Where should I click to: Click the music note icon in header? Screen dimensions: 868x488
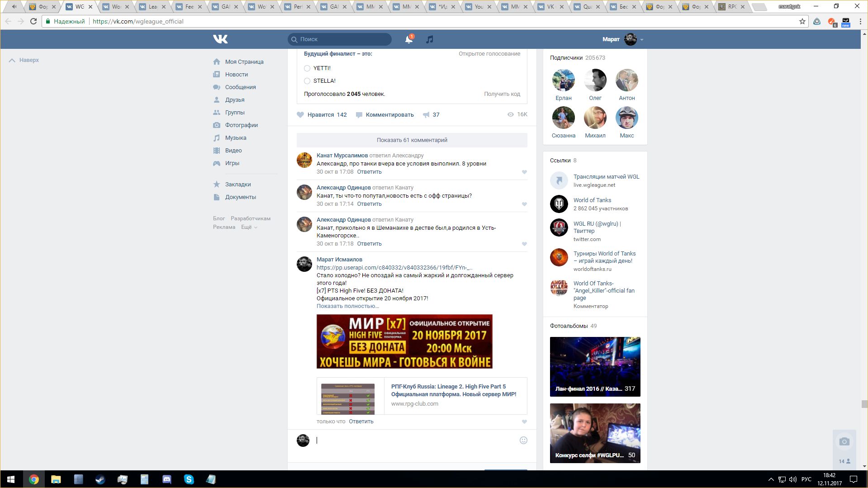click(430, 39)
